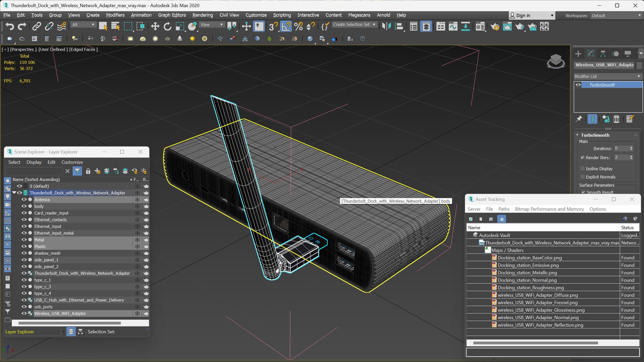Image resolution: width=644 pixels, height=362 pixels.
Task: Click the delete modifier trash icon
Action: tap(616, 119)
